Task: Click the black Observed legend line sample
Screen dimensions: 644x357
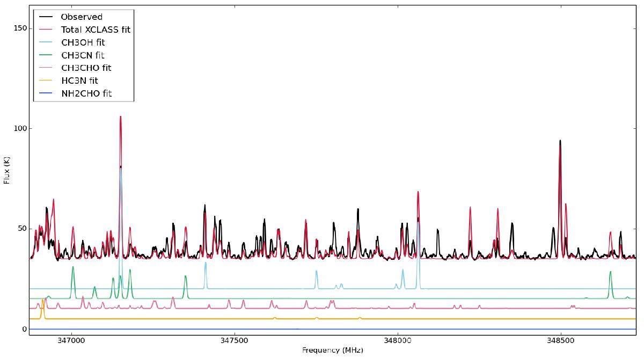Action: (46, 17)
